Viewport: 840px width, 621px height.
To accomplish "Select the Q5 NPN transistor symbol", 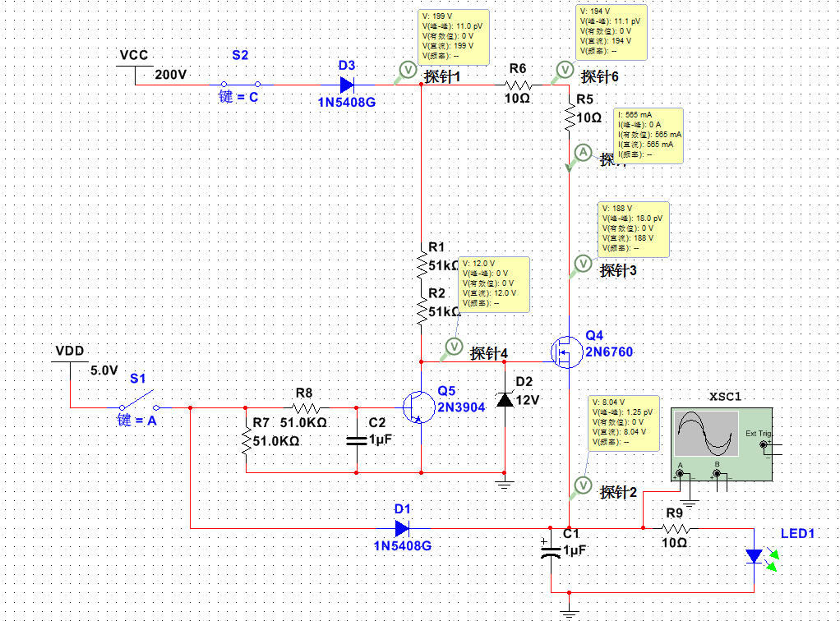I will pos(418,407).
